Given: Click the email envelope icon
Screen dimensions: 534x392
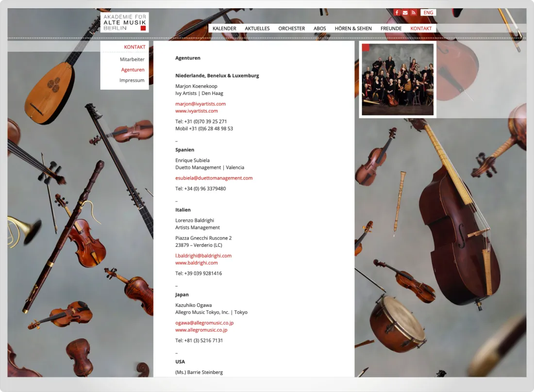Looking at the screenshot, I should click(x=405, y=13).
